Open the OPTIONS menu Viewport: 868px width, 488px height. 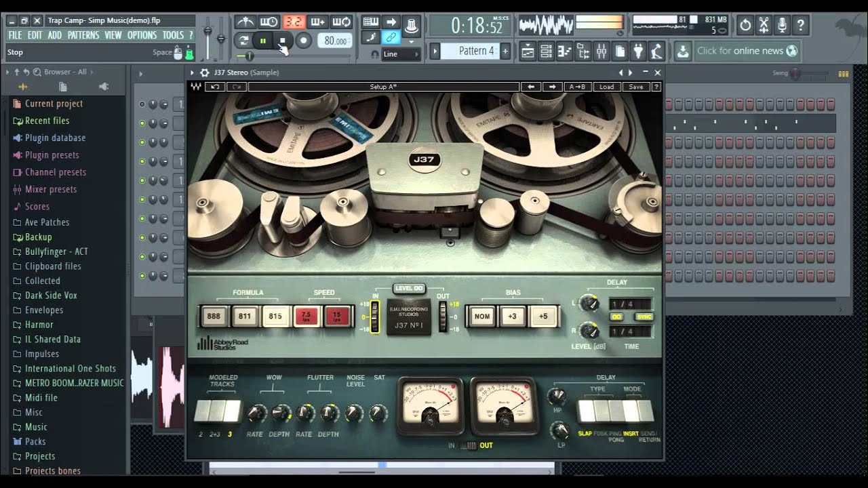[x=142, y=35]
